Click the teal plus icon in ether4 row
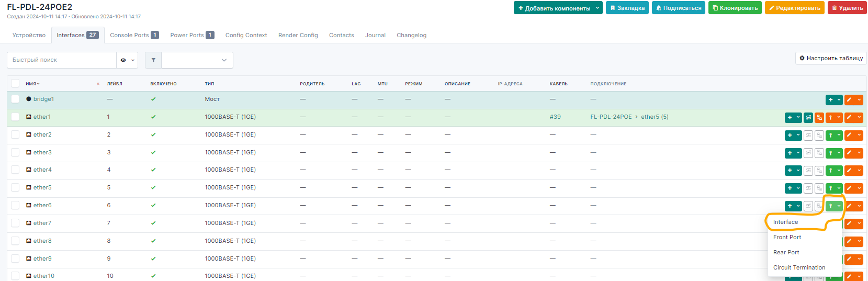Image resolution: width=868 pixels, height=281 pixels. [790, 171]
